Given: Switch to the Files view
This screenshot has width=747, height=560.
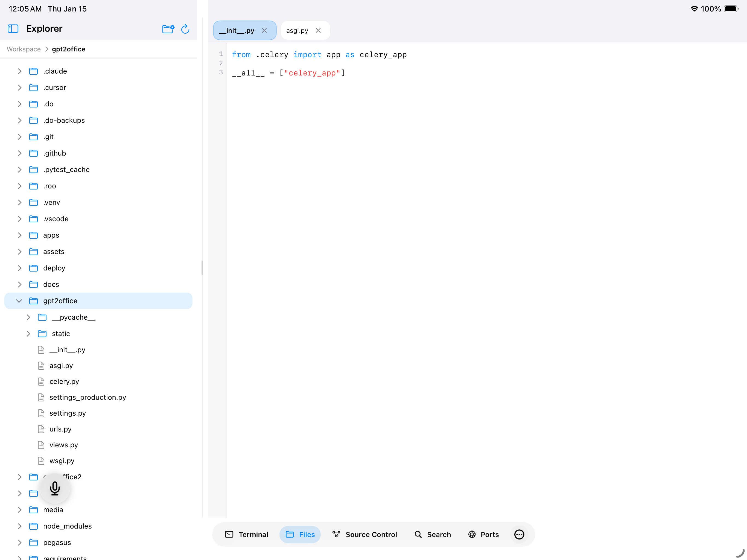Looking at the screenshot, I should pyautogui.click(x=300, y=534).
